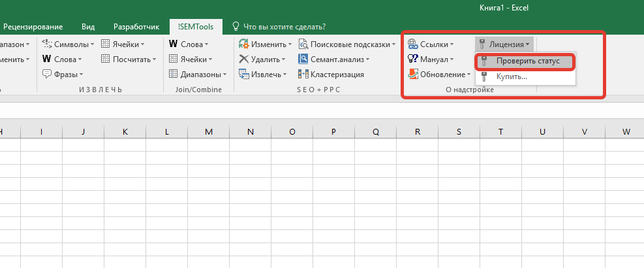
Task: Open the Посчитать dropdown
Action: pyautogui.click(x=154, y=59)
